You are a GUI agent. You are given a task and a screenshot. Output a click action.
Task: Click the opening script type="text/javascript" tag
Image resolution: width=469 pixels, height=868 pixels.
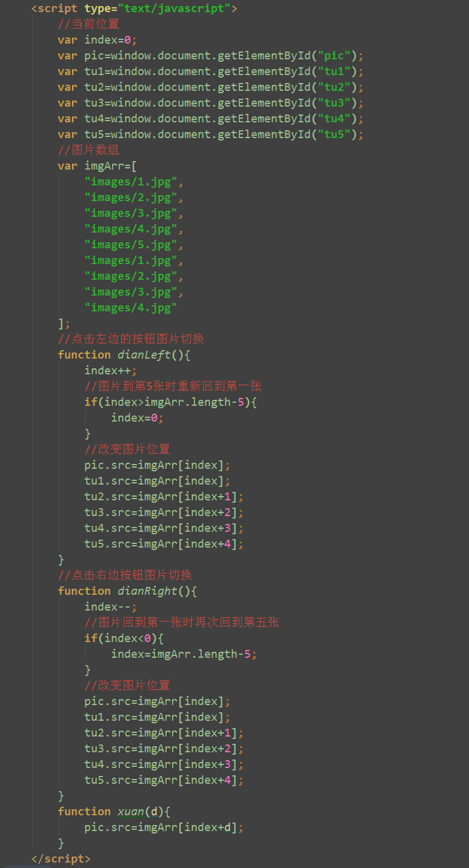(x=134, y=8)
